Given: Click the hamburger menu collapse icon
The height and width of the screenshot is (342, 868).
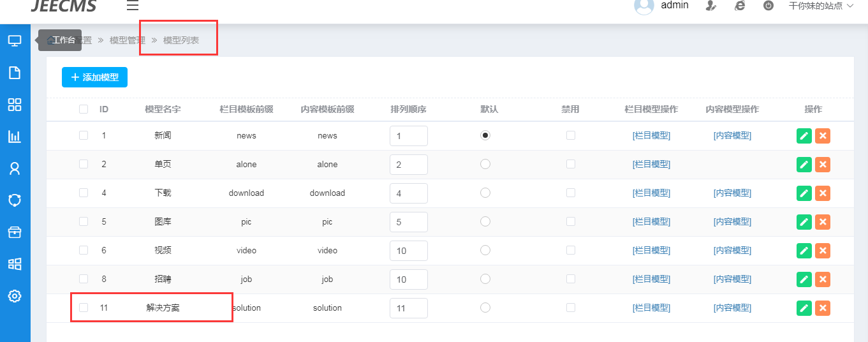Looking at the screenshot, I should click(133, 6).
